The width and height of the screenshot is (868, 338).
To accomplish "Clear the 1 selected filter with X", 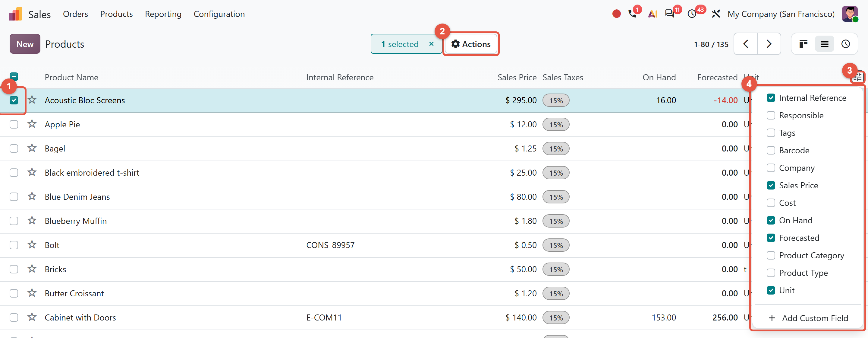I will point(431,44).
